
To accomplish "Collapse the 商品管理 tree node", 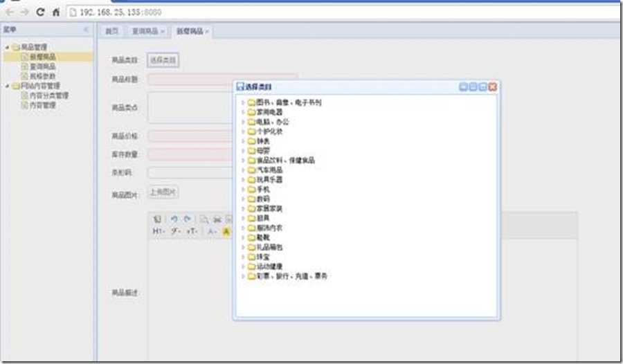I will [7, 47].
